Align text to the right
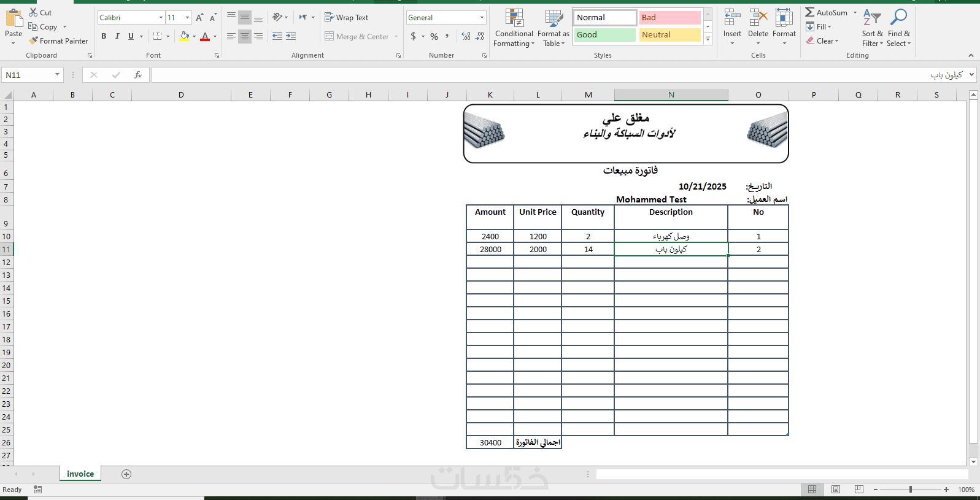Screen dimensions: 980x500 click(x=258, y=36)
